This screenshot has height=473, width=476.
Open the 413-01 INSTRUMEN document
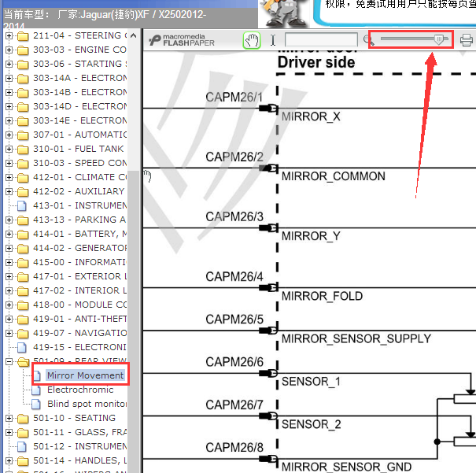[x=79, y=205]
